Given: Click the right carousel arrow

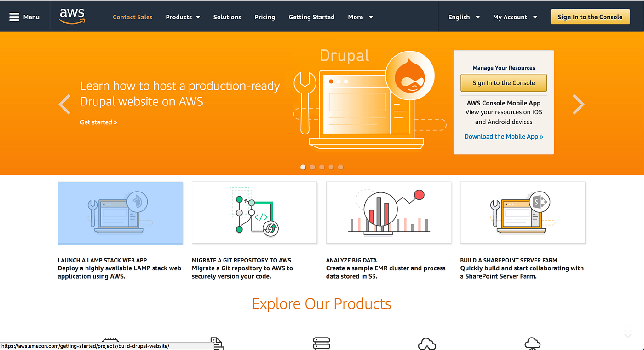Looking at the screenshot, I should (578, 105).
